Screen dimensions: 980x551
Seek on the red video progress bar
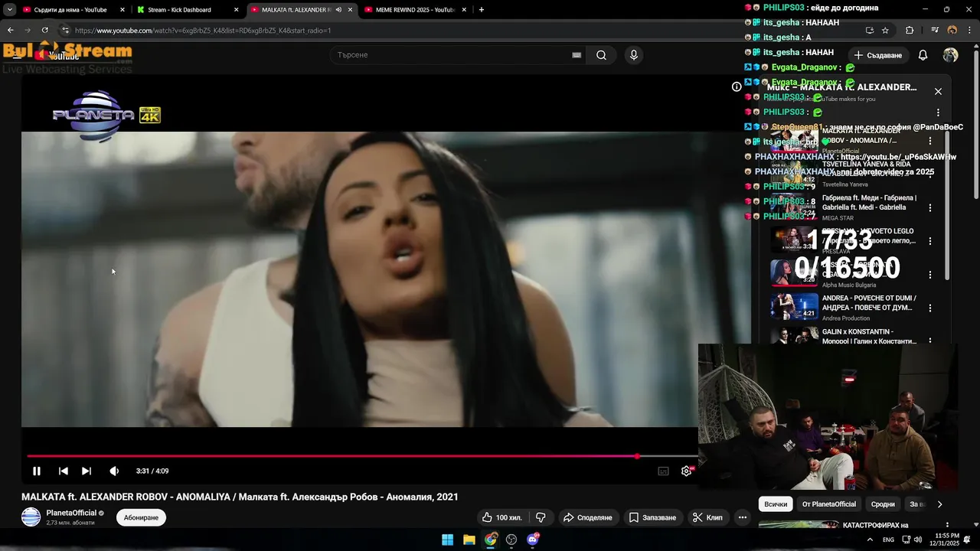pyautogui.click(x=361, y=456)
